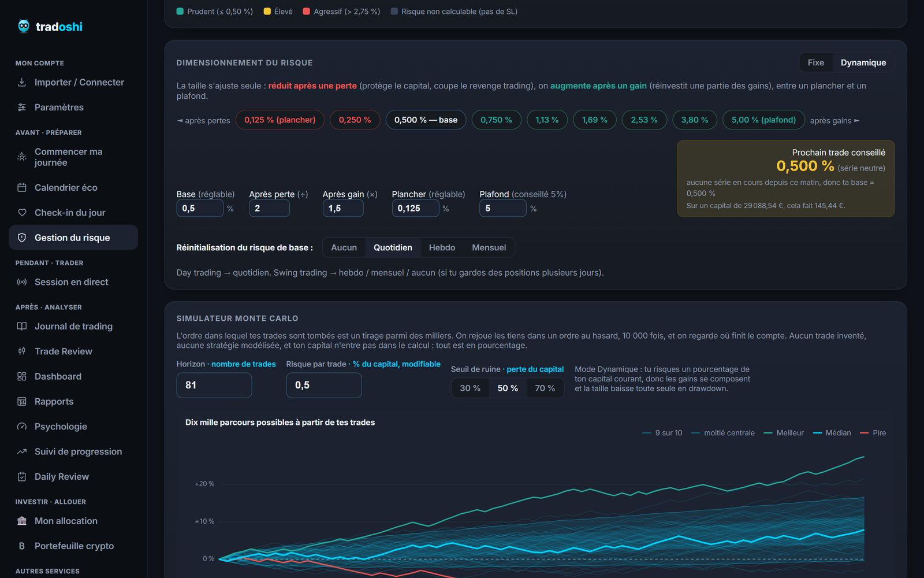This screenshot has height=578, width=924.
Task: Click the tradoshi owl logo icon
Action: pyautogui.click(x=24, y=26)
